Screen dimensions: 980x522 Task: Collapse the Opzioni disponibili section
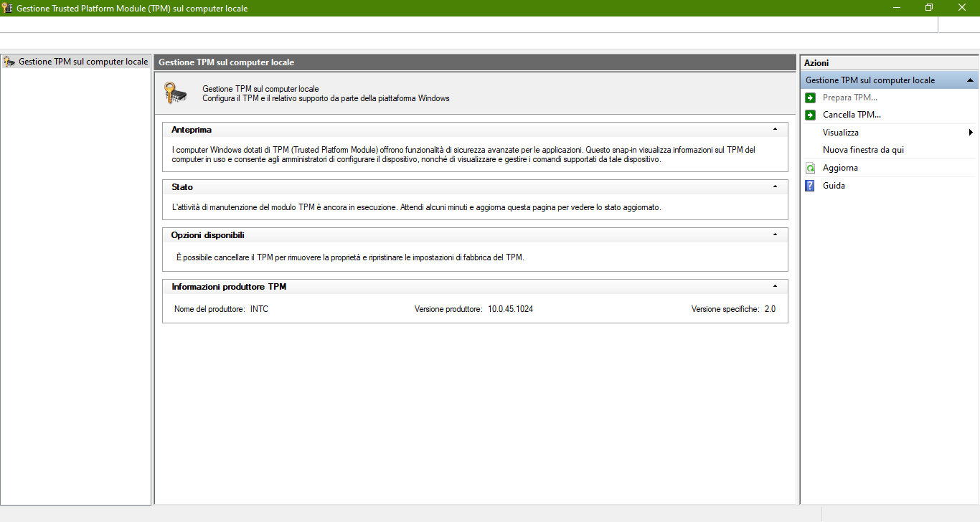point(775,235)
